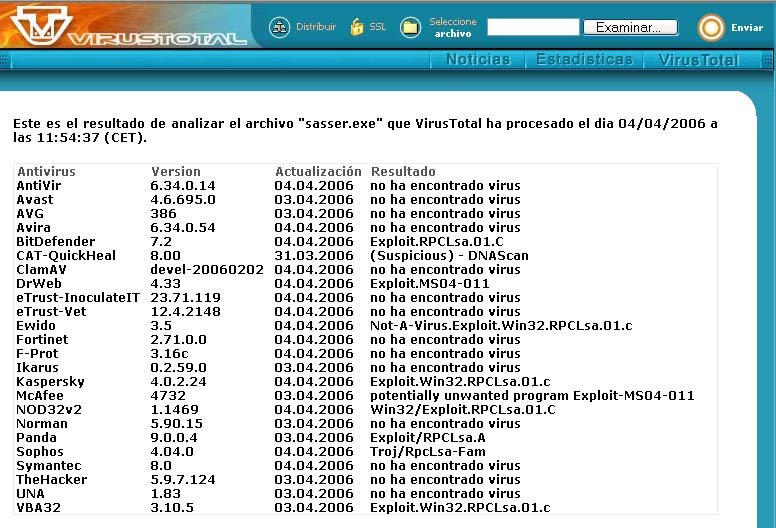Screen dimensions: 776x528
Task: Select the Avast row name
Action: [x=35, y=199]
